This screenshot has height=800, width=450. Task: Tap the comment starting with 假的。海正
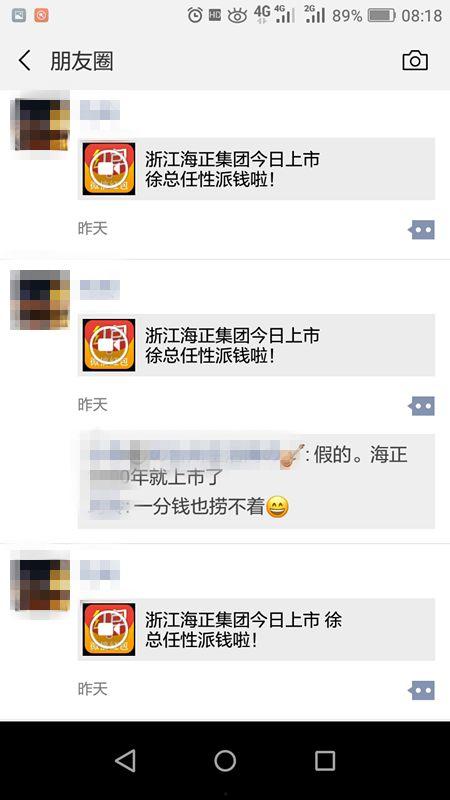pos(249,465)
